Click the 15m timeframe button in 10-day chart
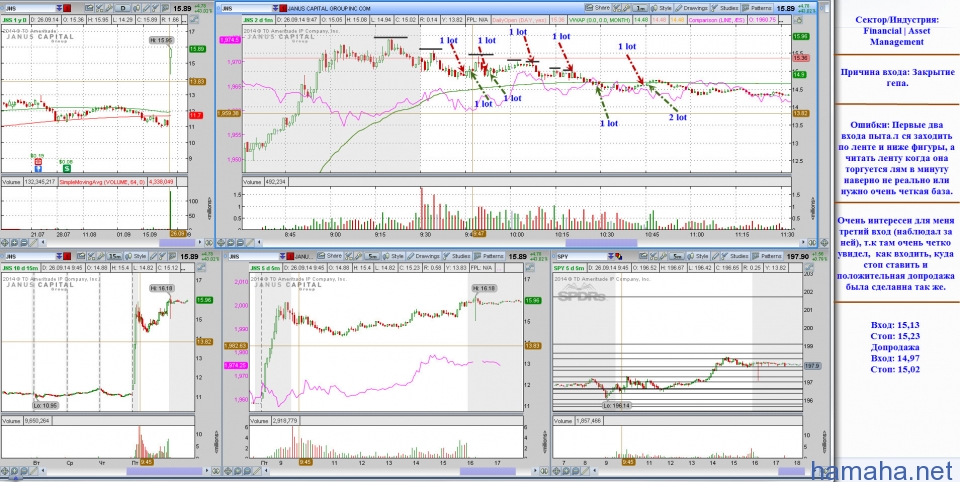960x482 pixels. coord(114,256)
